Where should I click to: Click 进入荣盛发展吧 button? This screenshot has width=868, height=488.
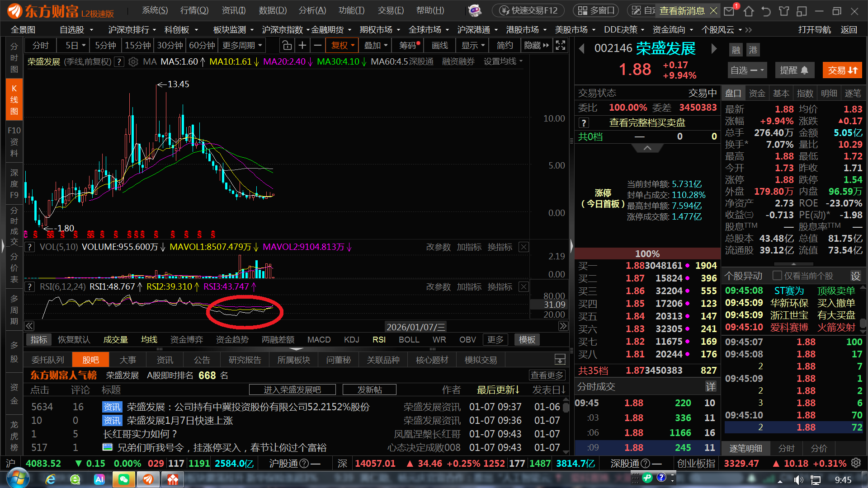pos(292,389)
